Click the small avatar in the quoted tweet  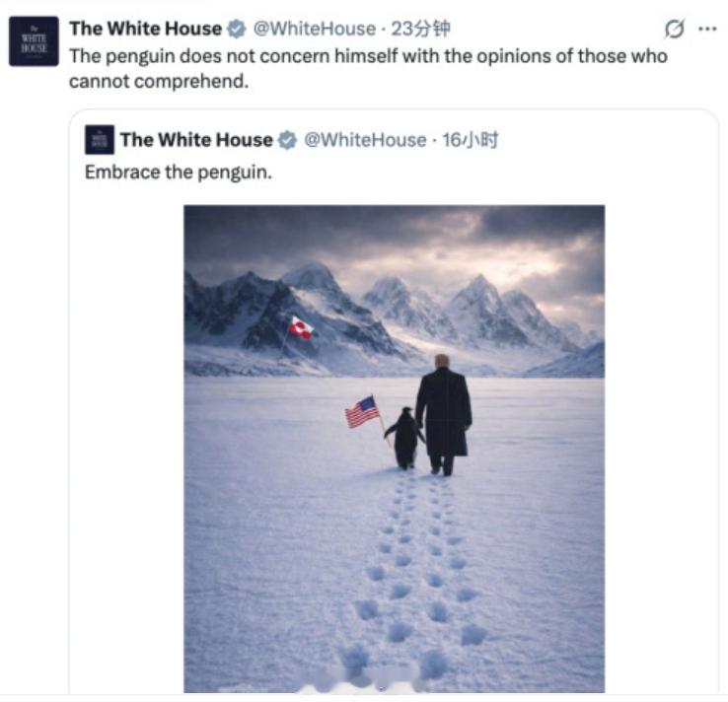100,140
